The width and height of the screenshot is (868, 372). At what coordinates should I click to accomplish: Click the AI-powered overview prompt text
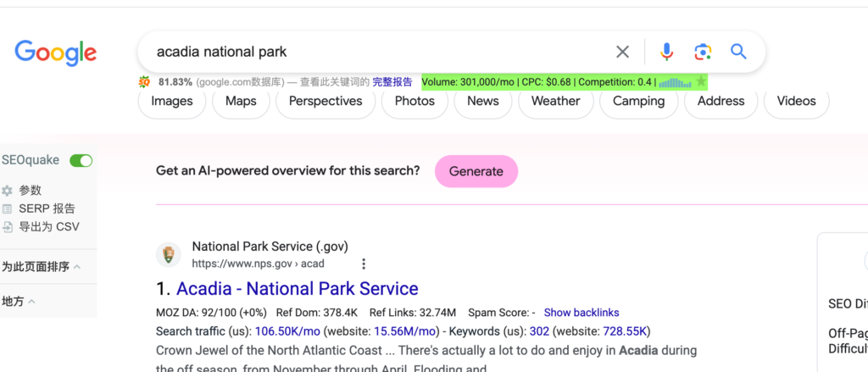point(288,170)
